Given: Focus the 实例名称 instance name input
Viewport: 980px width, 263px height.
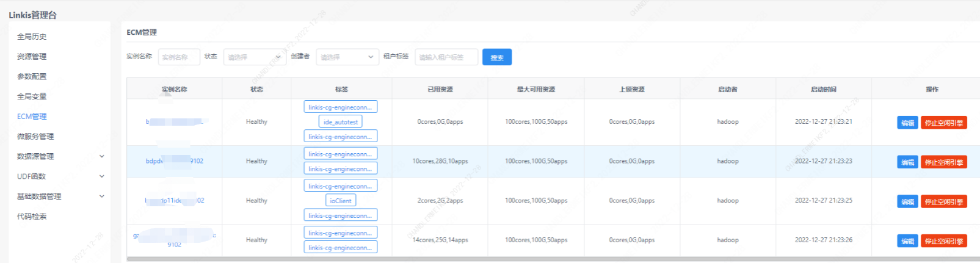Looking at the screenshot, I should [179, 57].
